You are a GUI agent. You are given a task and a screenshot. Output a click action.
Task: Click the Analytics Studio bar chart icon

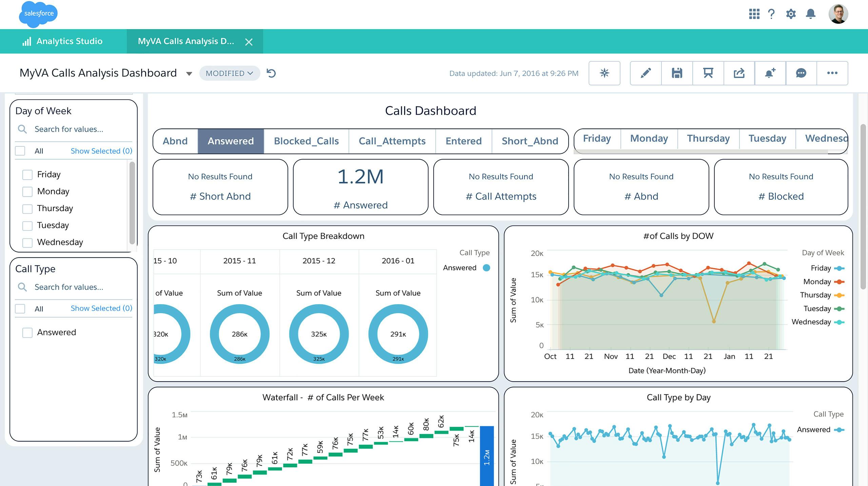(27, 41)
